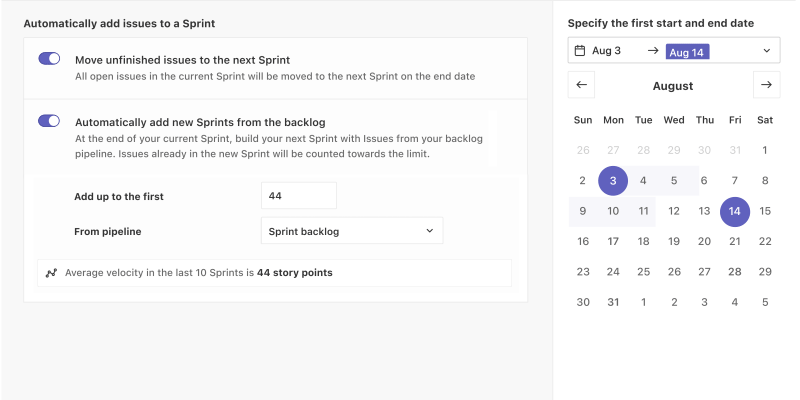Go to next month with right arrow

pos(766,85)
